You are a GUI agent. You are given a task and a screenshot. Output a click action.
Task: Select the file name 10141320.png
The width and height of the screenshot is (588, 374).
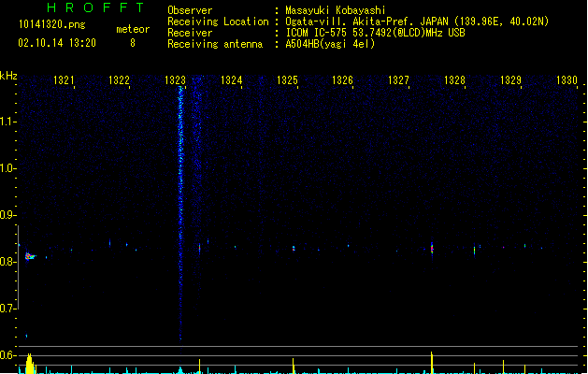tap(51, 24)
